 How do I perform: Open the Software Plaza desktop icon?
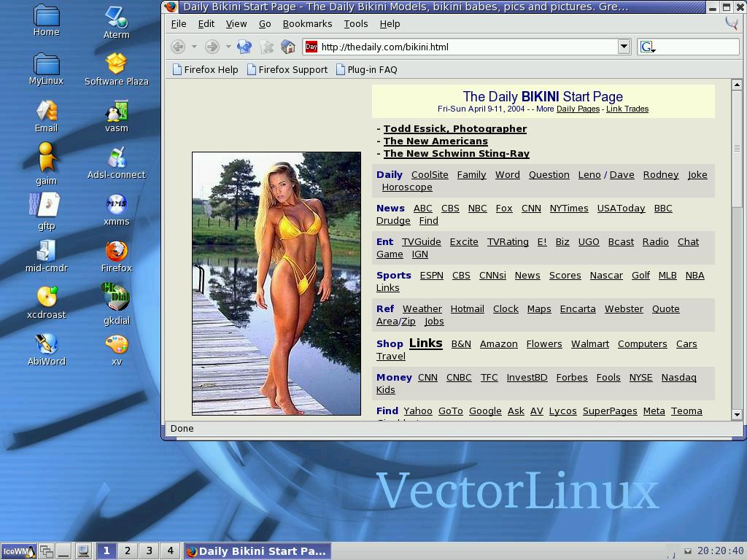[116, 67]
